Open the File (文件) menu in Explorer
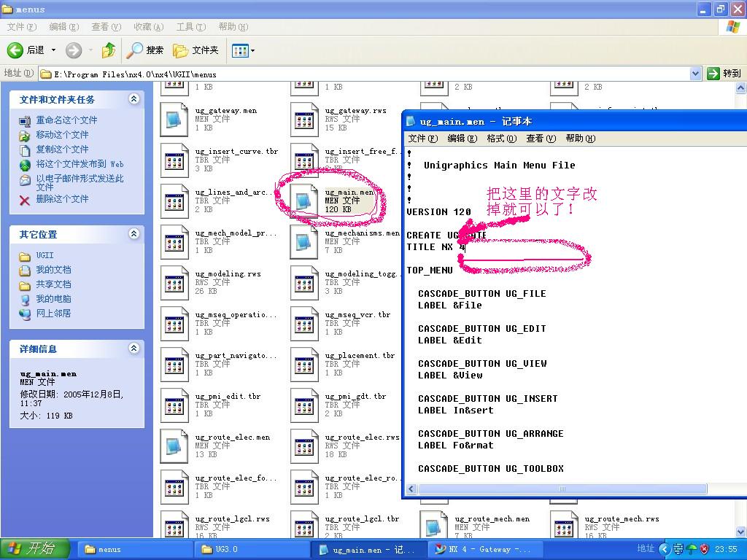Screen dimensions: 747x560 (x=21, y=27)
